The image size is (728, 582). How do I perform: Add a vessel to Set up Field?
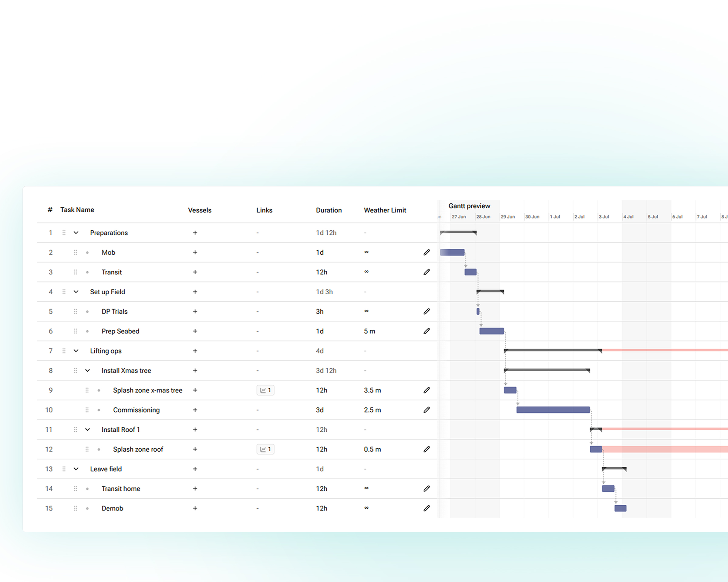[x=195, y=292]
